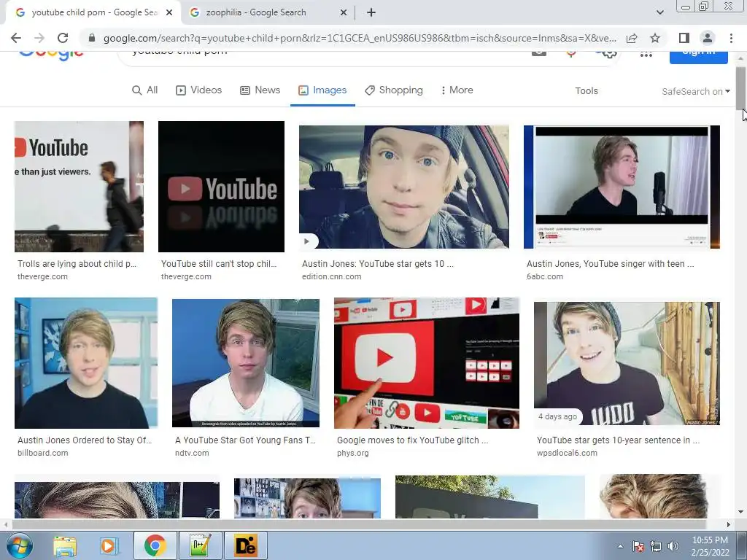Open Notepad++ from the taskbar
The image size is (747, 560).
coord(200,545)
